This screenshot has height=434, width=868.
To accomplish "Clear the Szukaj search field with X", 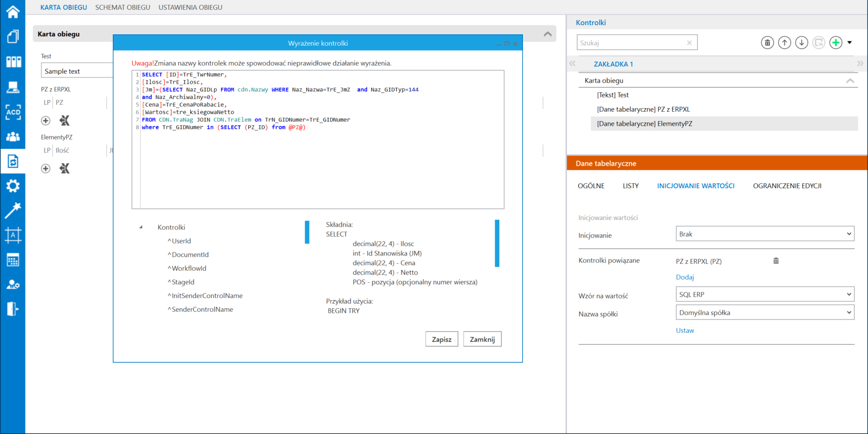I will click(689, 43).
